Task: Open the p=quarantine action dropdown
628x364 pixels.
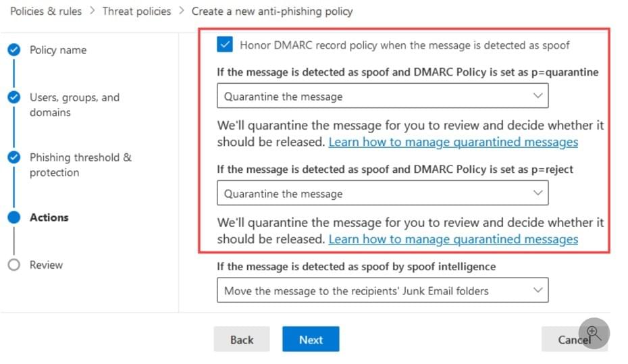Action: pos(382,97)
